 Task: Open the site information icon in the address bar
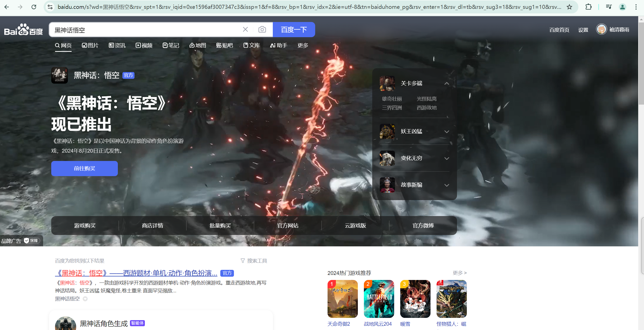coord(50,7)
